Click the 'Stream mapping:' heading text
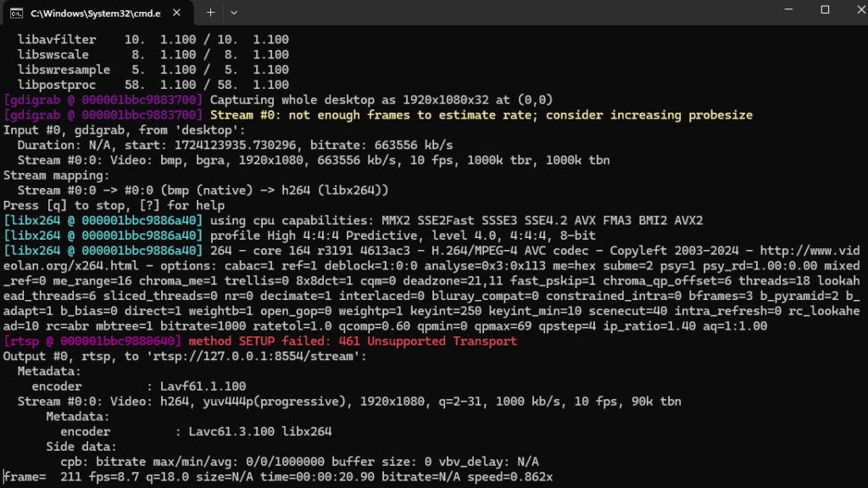 click(56, 175)
